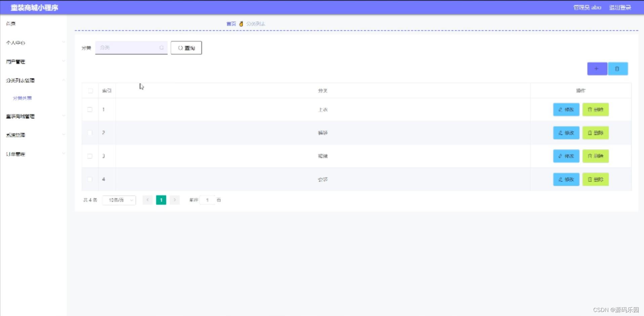The width and height of the screenshot is (644, 316).
Task: Click the go-to-page number input
Action: [207, 200]
